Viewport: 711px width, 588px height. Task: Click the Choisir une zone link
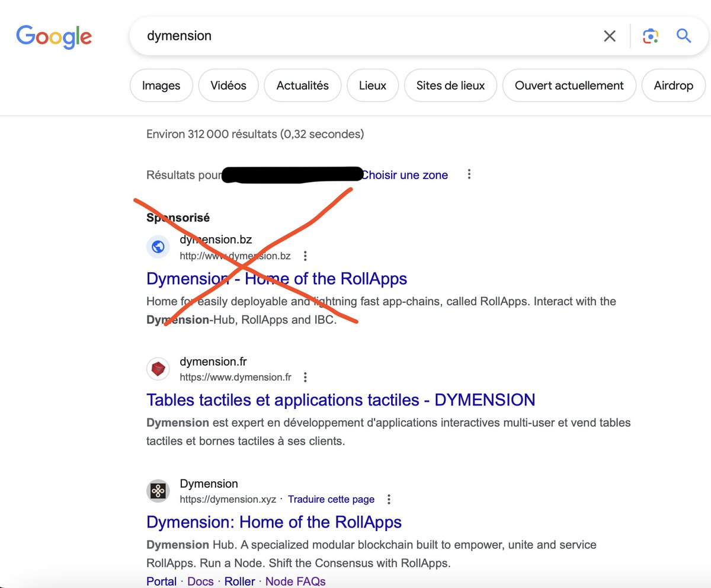405,175
